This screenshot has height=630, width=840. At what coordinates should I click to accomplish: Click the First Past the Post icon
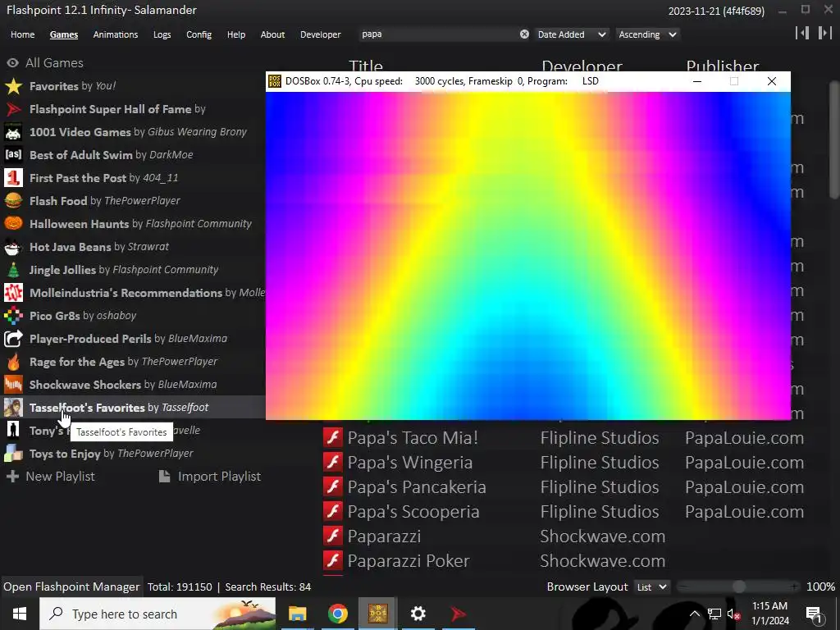13,178
